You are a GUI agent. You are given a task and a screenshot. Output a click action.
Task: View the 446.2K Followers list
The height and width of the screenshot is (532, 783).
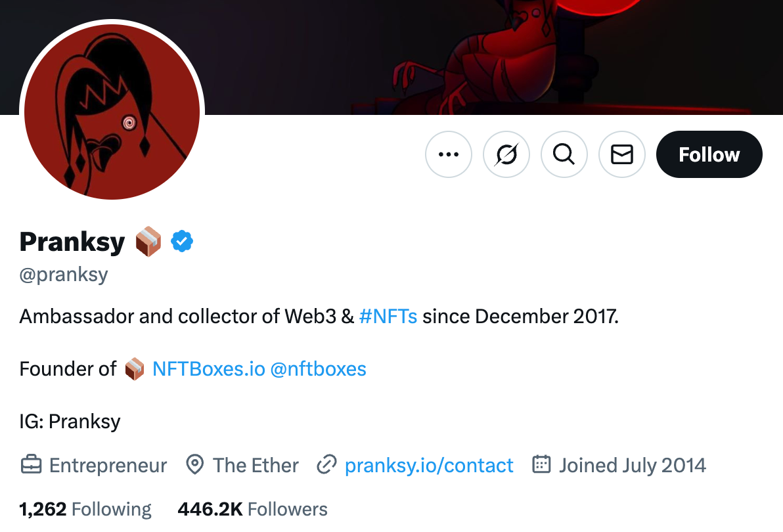(x=253, y=509)
